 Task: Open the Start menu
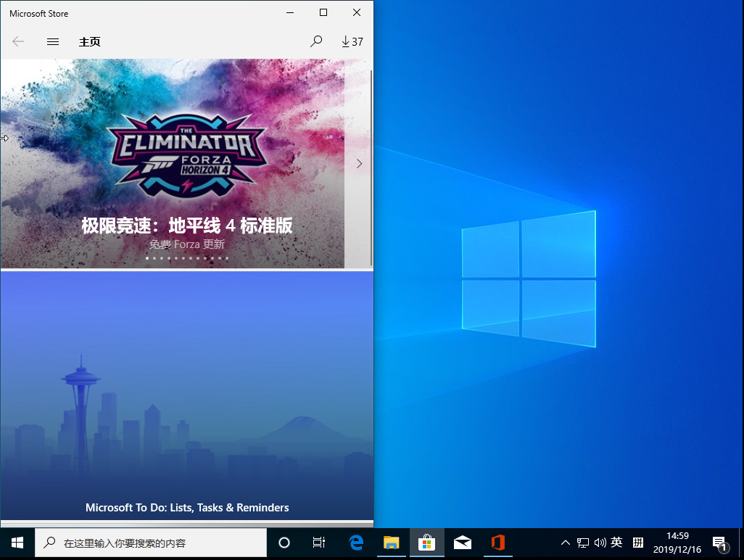click(x=16, y=542)
